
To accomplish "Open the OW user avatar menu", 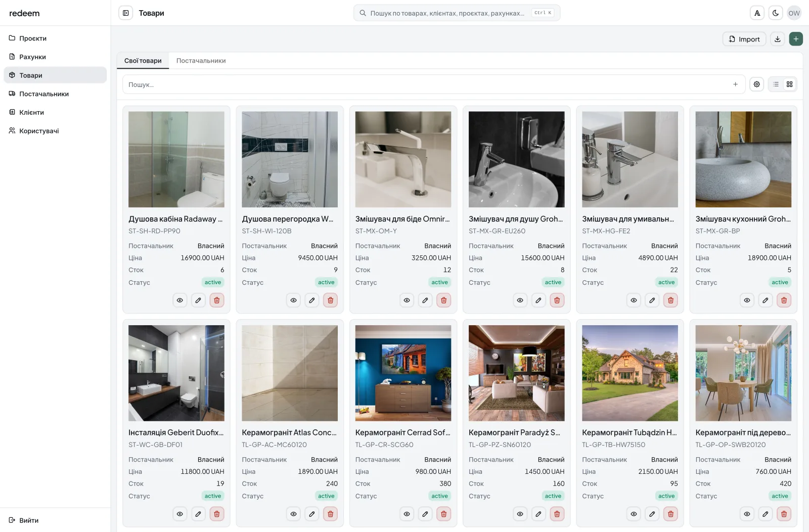I will [x=794, y=13].
